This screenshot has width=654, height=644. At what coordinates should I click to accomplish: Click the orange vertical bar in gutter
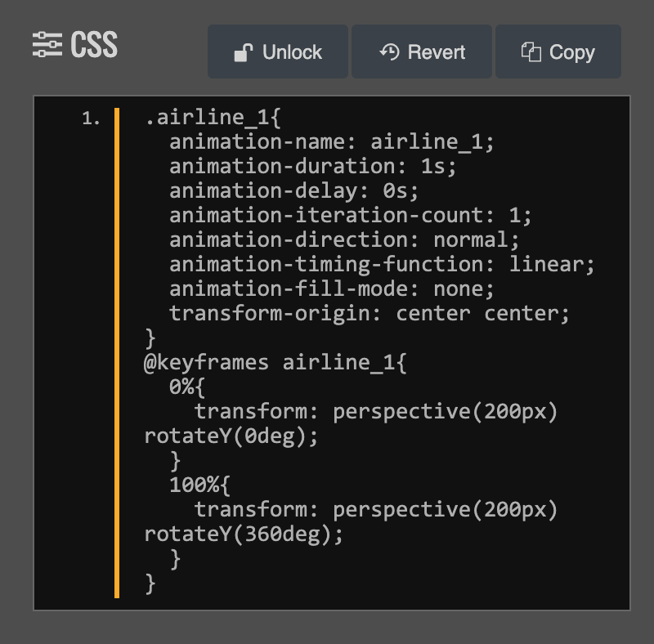117,351
